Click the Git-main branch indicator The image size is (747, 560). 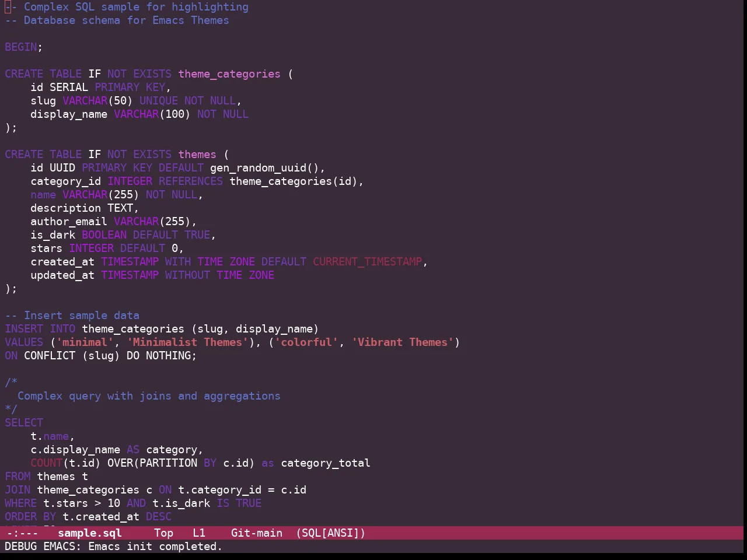[257, 533]
